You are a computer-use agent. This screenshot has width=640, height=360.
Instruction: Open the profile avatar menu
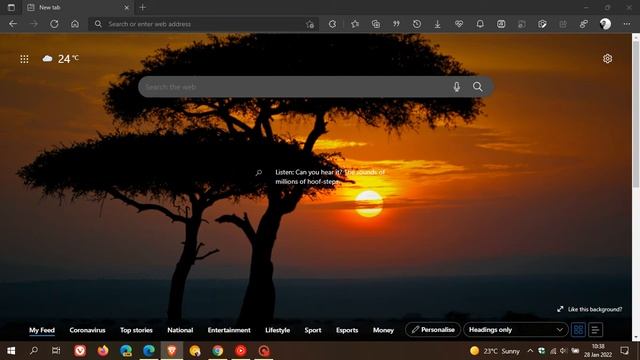[x=605, y=24]
